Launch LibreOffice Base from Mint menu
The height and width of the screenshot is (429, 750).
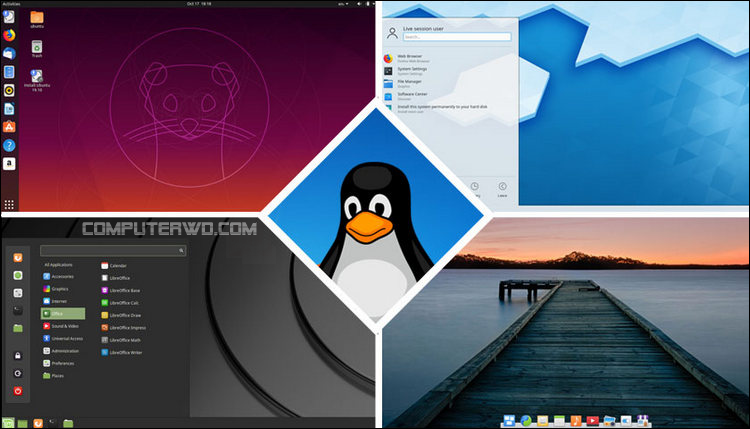[x=121, y=290]
